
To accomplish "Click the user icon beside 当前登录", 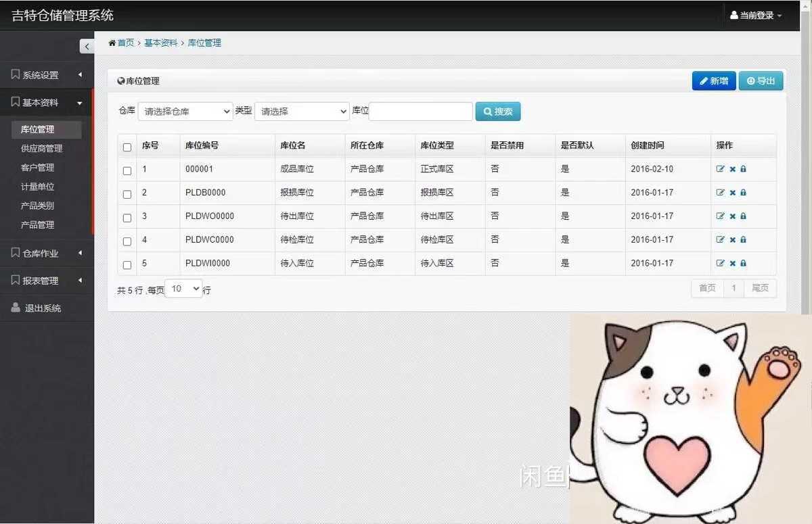I will 734,15.
